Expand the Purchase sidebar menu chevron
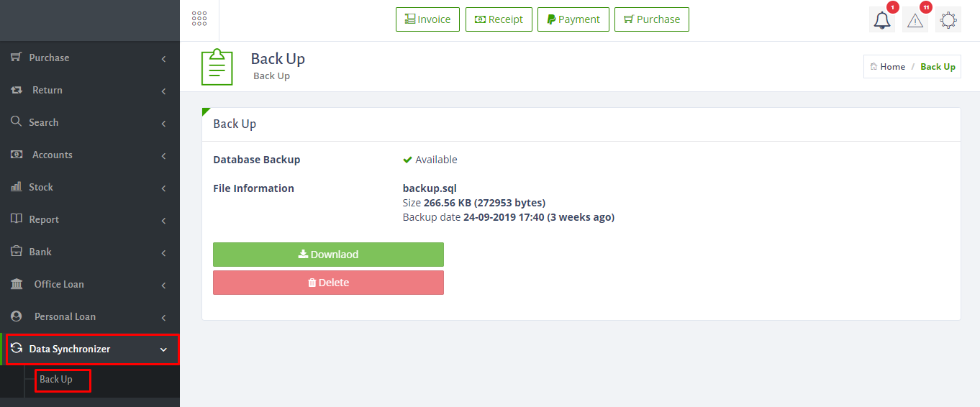The width and height of the screenshot is (980, 407). [x=163, y=58]
